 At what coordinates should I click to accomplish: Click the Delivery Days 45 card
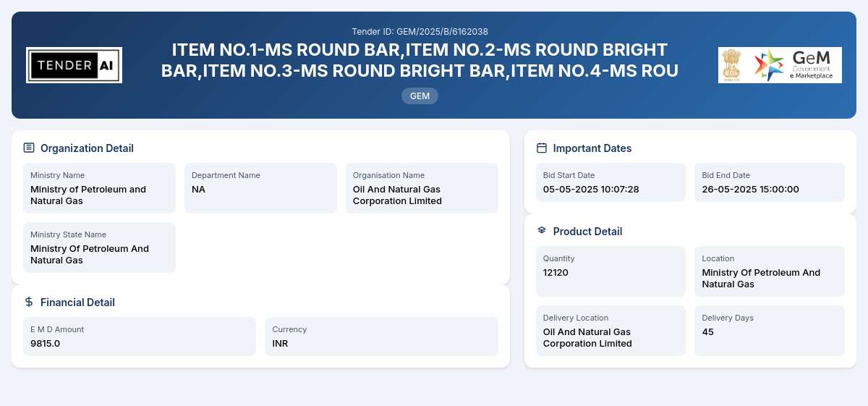(770, 331)
